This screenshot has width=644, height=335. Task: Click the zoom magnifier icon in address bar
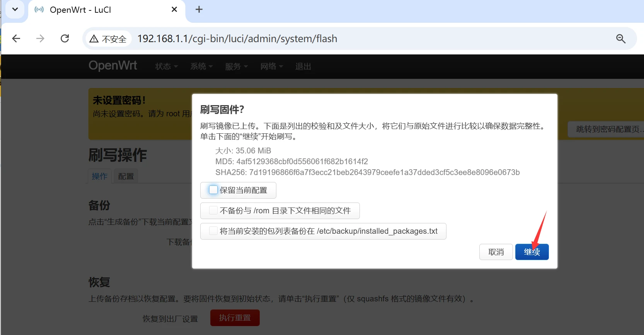pos(621,39)
